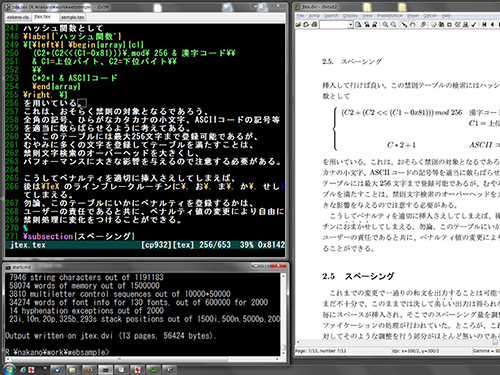Switch to Firefox in the taskbar

[x=89, y=370]
